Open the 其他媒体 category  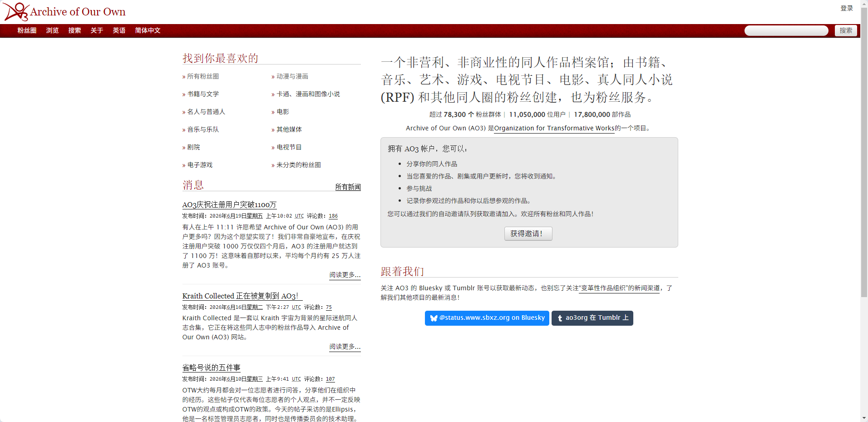(x=289, y=129)
